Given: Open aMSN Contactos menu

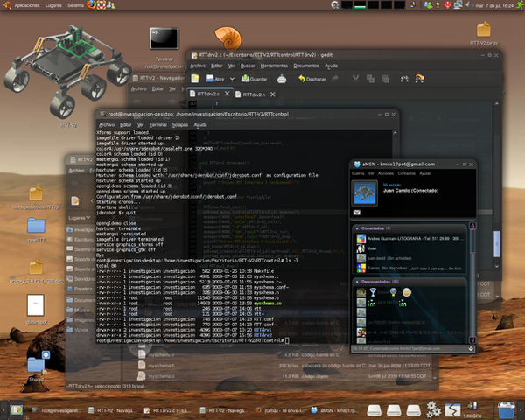Looking at the screenshot, I should click(406, 173).
